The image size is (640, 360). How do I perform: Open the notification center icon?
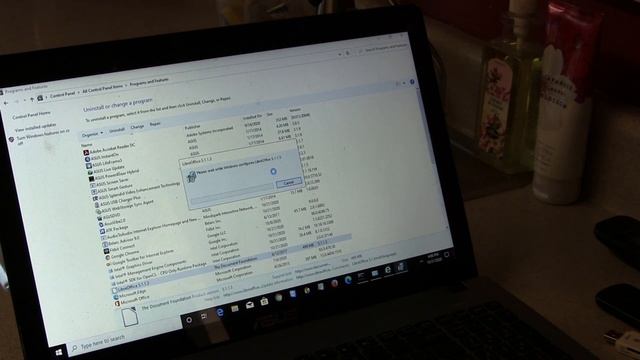click(447, 254)
